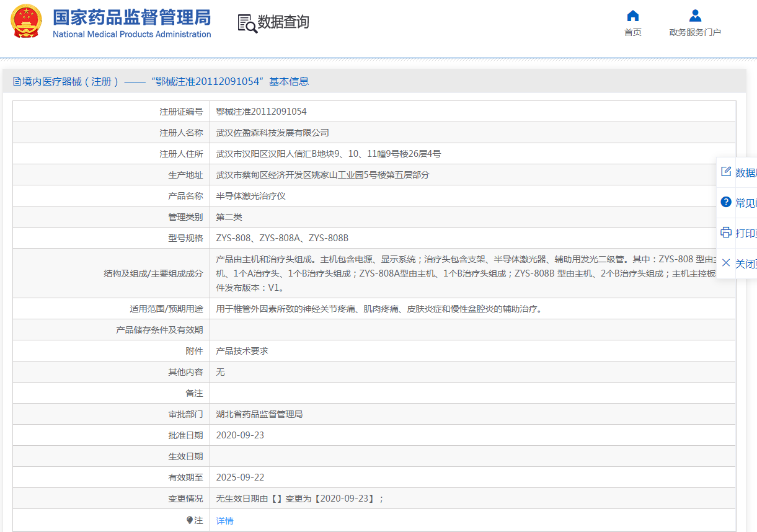Click the 生效日期 label
The height and width of the screenshot is (532, 757).
point(185,456)
